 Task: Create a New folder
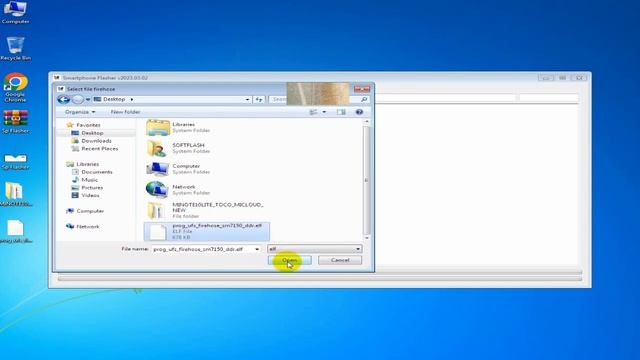pos(125,112)
